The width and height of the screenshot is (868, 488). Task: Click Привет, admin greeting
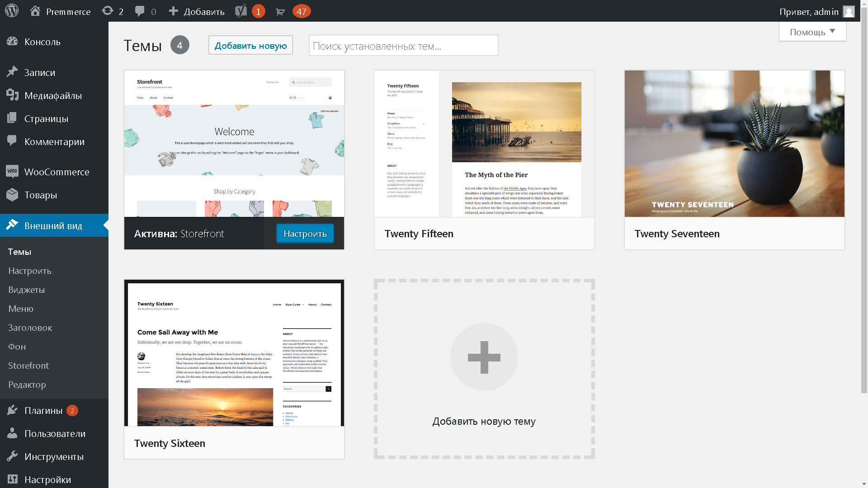(809, 12)
